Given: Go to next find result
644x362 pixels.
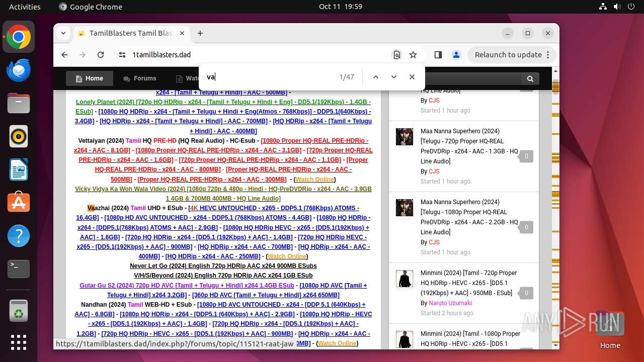Looking at the screenshot, I should click(x=393, y=77).
